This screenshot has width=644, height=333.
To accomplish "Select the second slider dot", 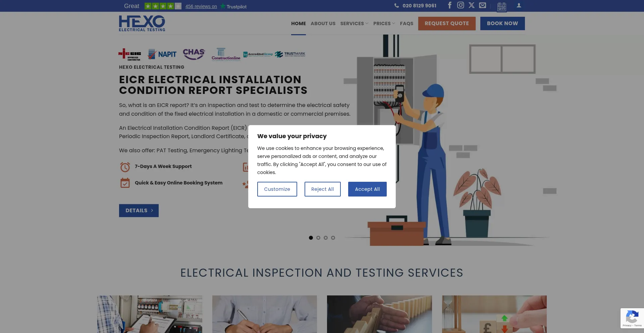I will point(318,238).
